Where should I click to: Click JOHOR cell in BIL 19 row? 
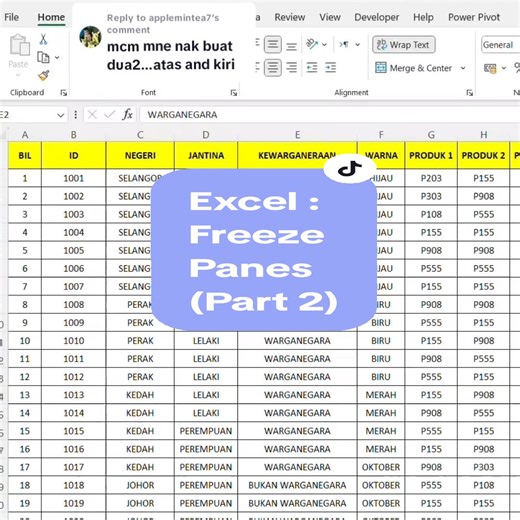pos(140,503)
